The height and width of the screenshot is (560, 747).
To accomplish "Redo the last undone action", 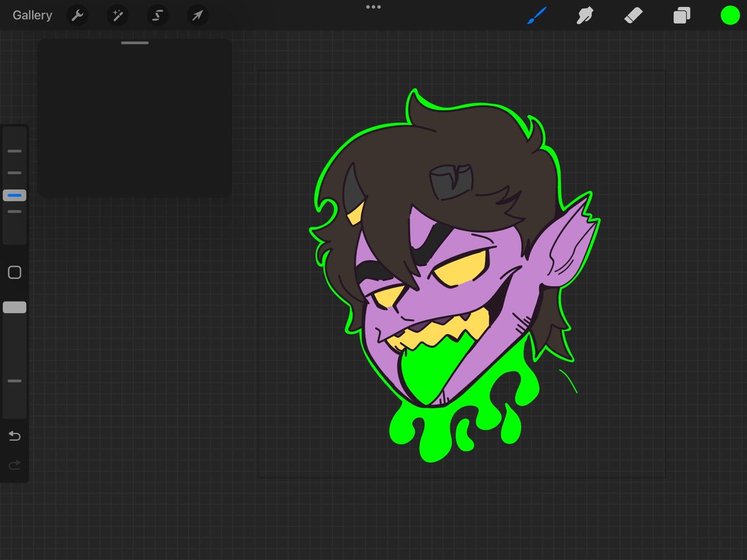I will click(15, 465).
